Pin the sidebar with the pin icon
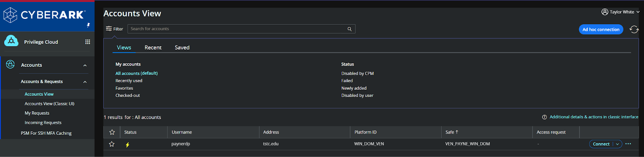The height and width of the screenshot is (157, 644). (88, 25)
